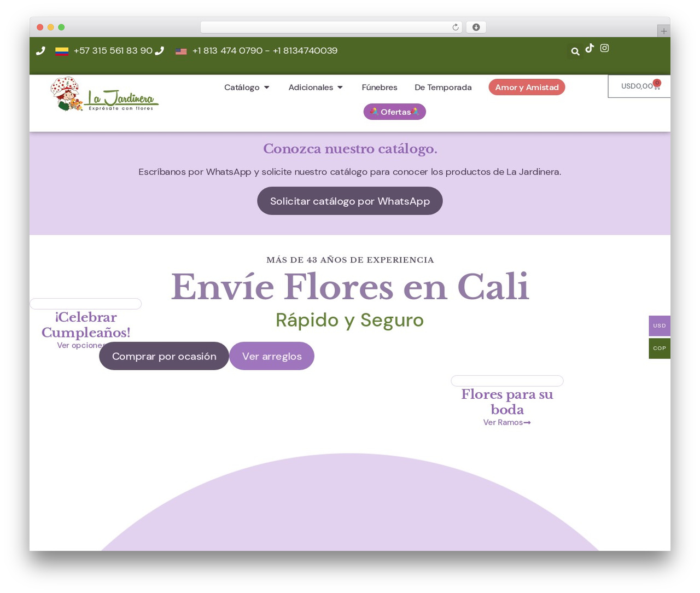The image size is (700, 593).
Task: Call the +57 315 561 83 90 number
Action: click(113, 51)
